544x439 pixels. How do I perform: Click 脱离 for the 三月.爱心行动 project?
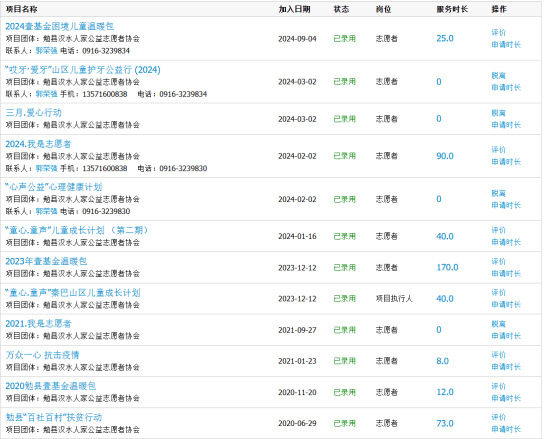point(499,113)
